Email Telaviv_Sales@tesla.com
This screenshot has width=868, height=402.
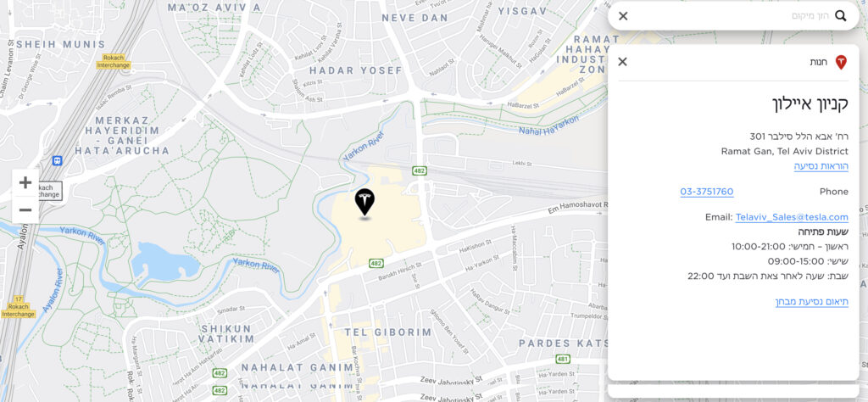[x=792, y=217]
